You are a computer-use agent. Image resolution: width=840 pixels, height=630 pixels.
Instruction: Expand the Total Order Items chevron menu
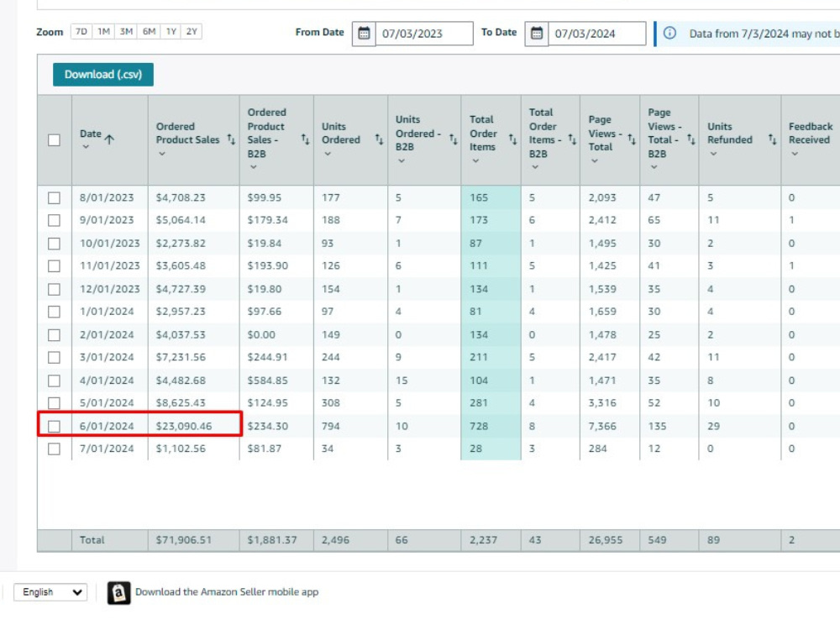click(x=475, y=160)
